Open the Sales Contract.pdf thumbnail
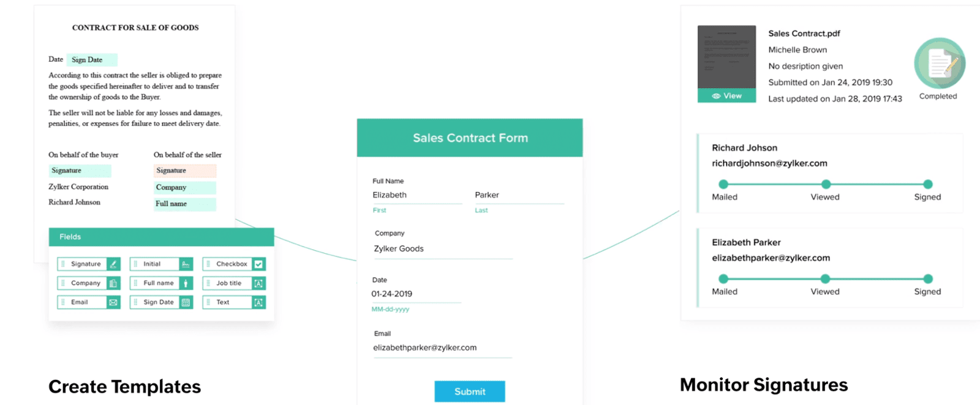 tap(726, 58)
